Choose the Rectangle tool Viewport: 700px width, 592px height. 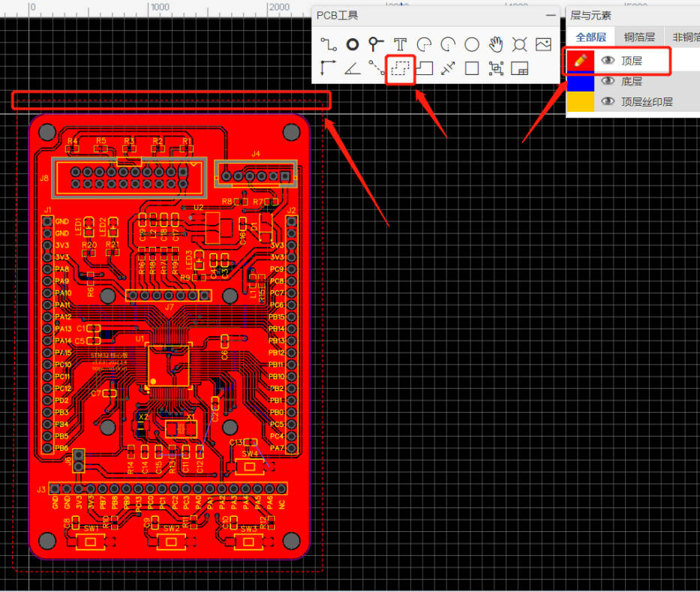coord(472,68)
